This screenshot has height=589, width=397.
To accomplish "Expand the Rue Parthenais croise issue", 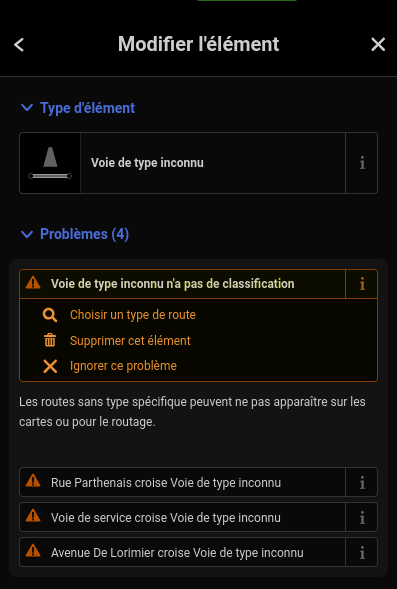I will click(182, 482).
